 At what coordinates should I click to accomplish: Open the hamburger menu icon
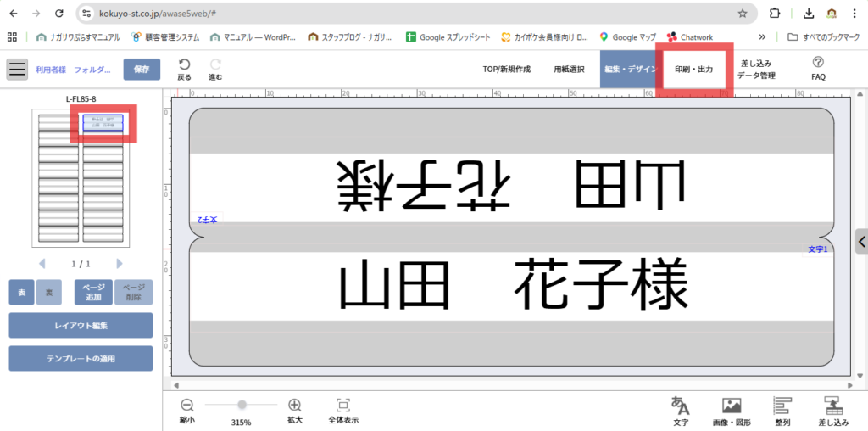[17, 69]
